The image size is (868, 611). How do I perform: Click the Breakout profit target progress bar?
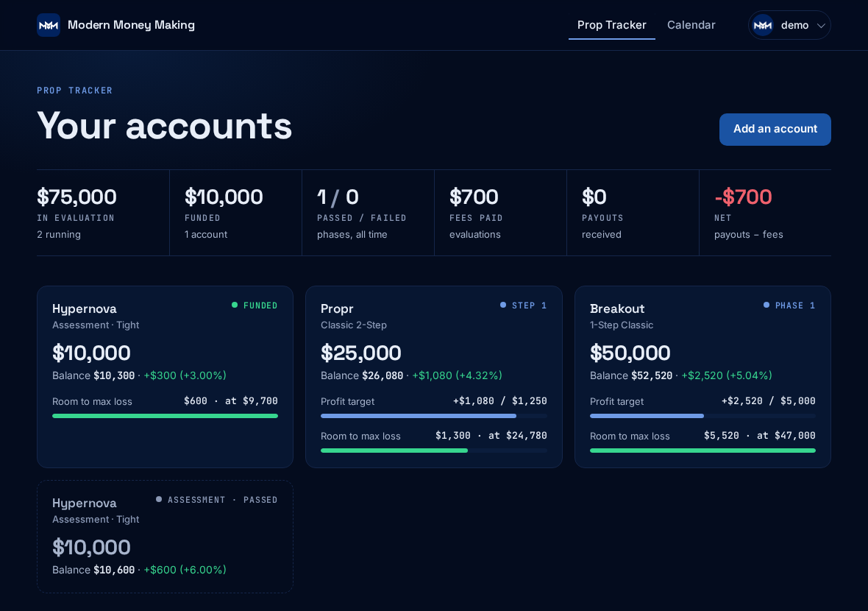tap(702, 415)
